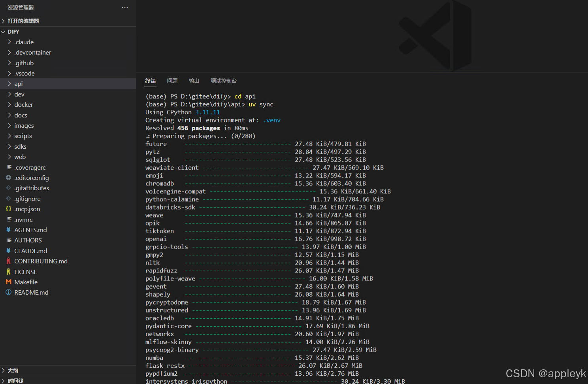Switch to the 终端 terminal tab

150,81
